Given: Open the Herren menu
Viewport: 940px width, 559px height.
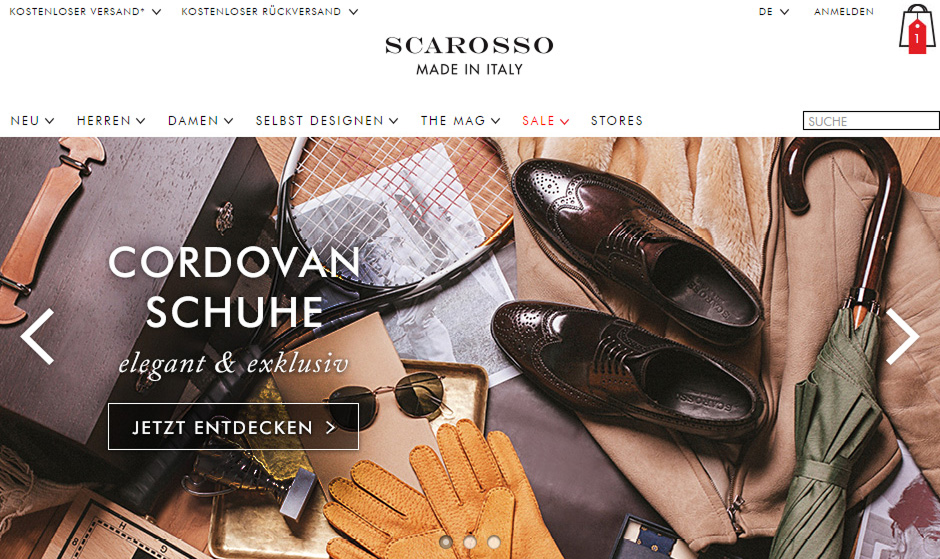Looking at the screenshot, I should (x=111, y=121).
